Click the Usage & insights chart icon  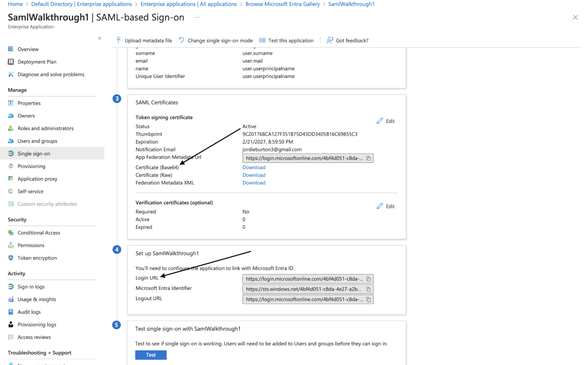[x=11, y=299]
